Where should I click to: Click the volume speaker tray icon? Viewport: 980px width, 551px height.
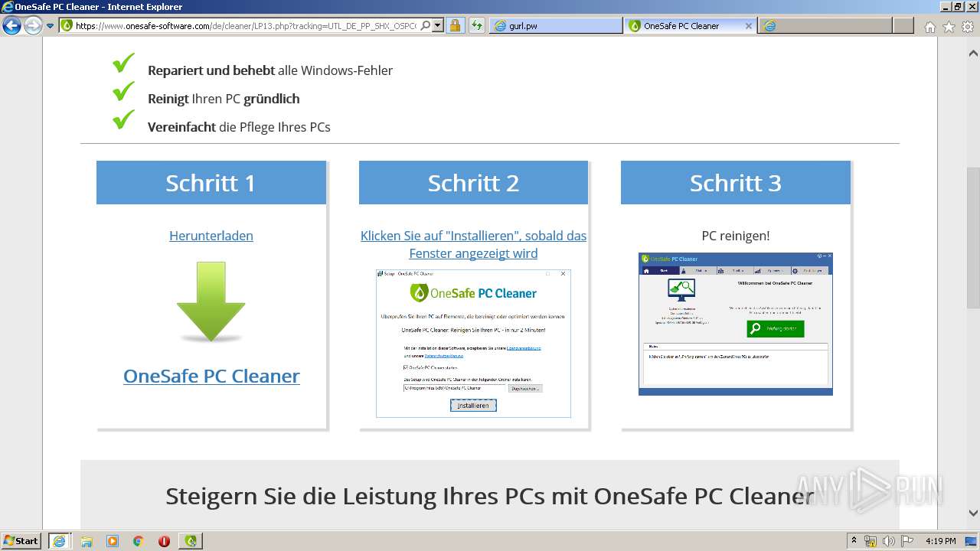pos(889,541)
